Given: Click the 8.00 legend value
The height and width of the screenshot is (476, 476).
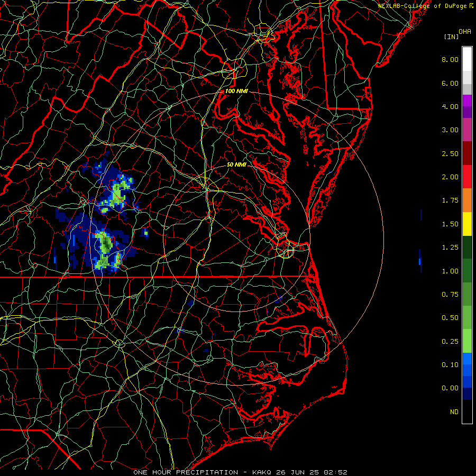Looking at the screenshot, I should (450, 59).
